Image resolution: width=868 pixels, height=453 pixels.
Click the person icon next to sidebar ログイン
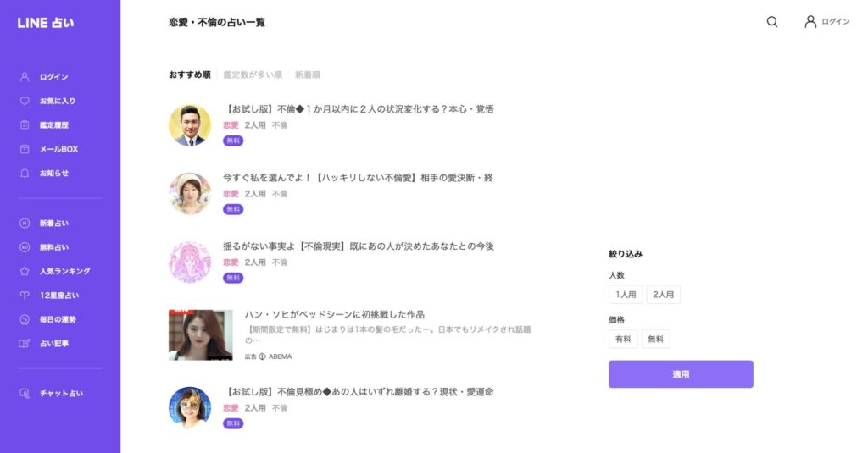click(25, 77)
